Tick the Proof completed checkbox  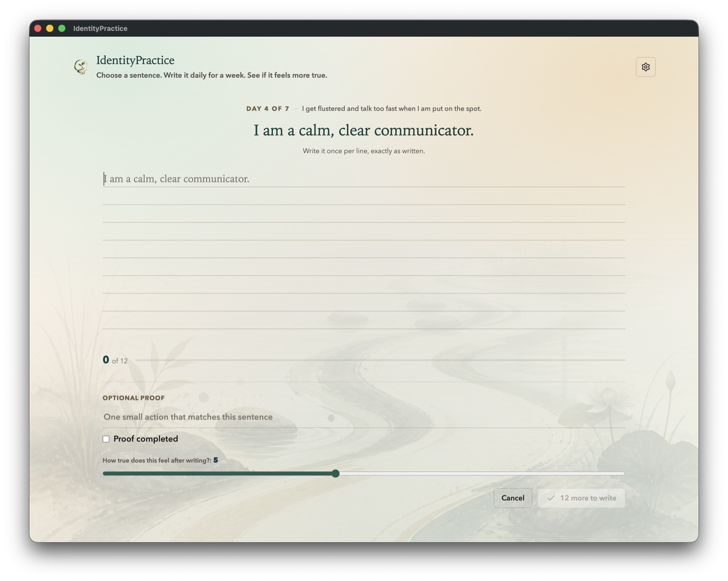pyautogui.click(x=106, y=439)
